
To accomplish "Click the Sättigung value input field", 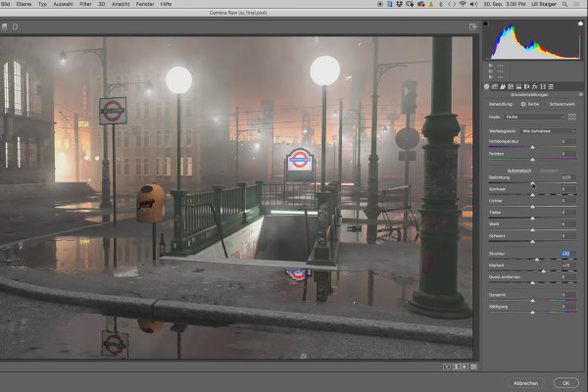I will tap(568, 307).
